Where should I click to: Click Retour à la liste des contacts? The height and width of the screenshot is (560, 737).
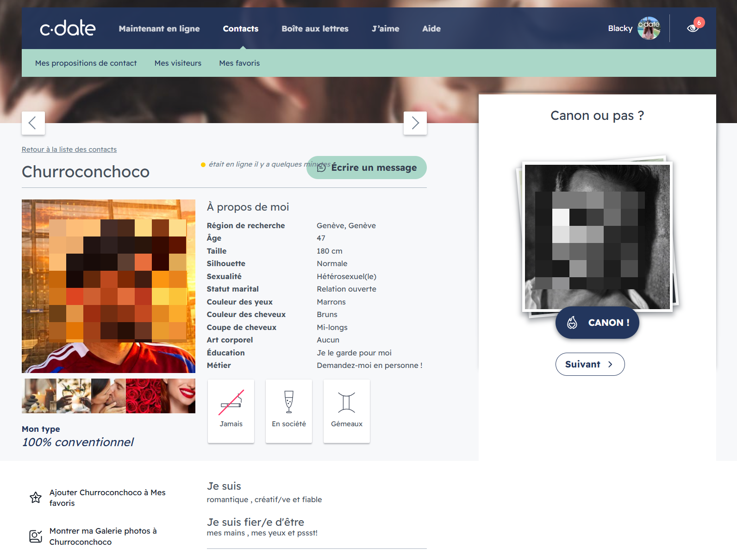[x=69, y=149]
